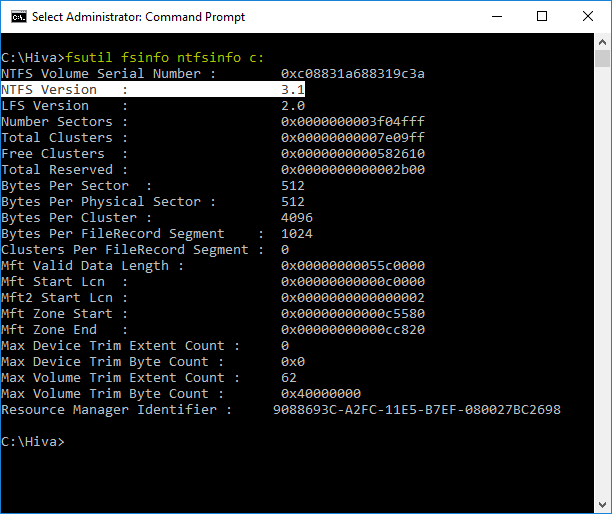
Task: Click the Bytes Per Cluster value 4096
Action: click(297, 218)
